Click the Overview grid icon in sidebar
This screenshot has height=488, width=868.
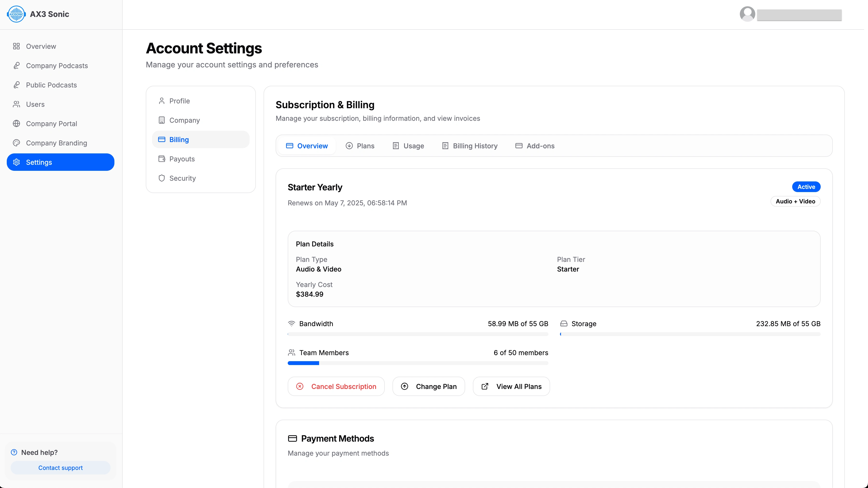16,46
